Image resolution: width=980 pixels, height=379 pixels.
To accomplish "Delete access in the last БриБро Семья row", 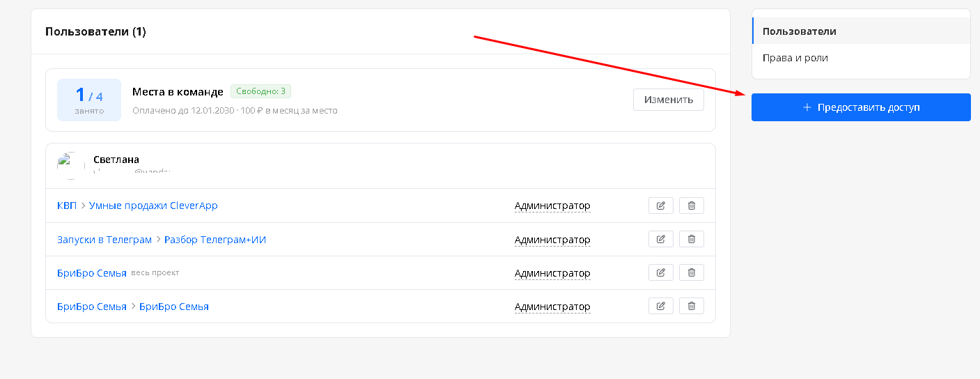I will (692, 306).
